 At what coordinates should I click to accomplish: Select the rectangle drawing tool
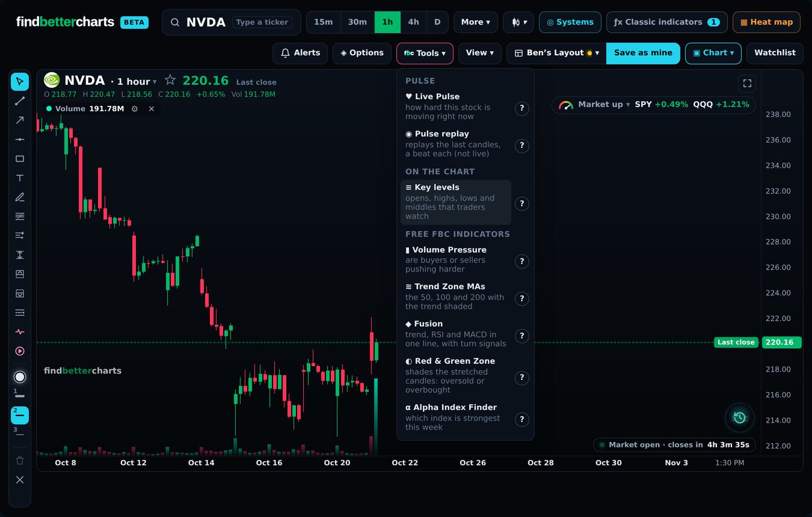pos(20,159)
